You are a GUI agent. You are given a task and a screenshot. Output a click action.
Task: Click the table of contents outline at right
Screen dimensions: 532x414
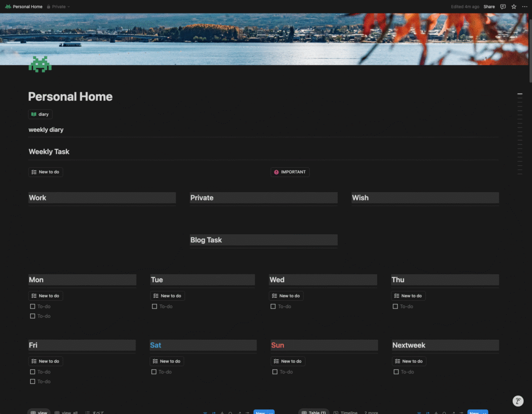[520, 133]
